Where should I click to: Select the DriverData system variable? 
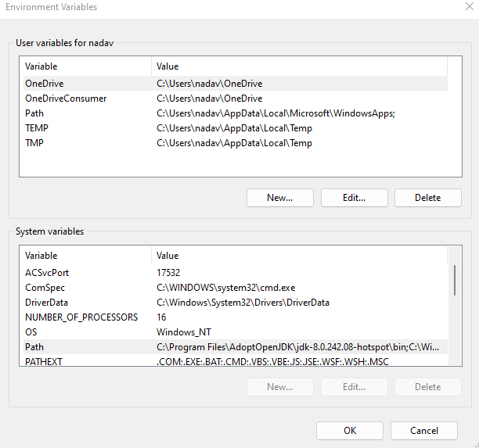click(x=236, y=303)
